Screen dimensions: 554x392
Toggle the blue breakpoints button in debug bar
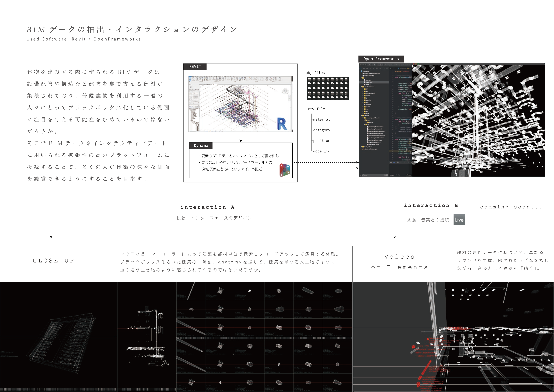(x=394, y=162)
